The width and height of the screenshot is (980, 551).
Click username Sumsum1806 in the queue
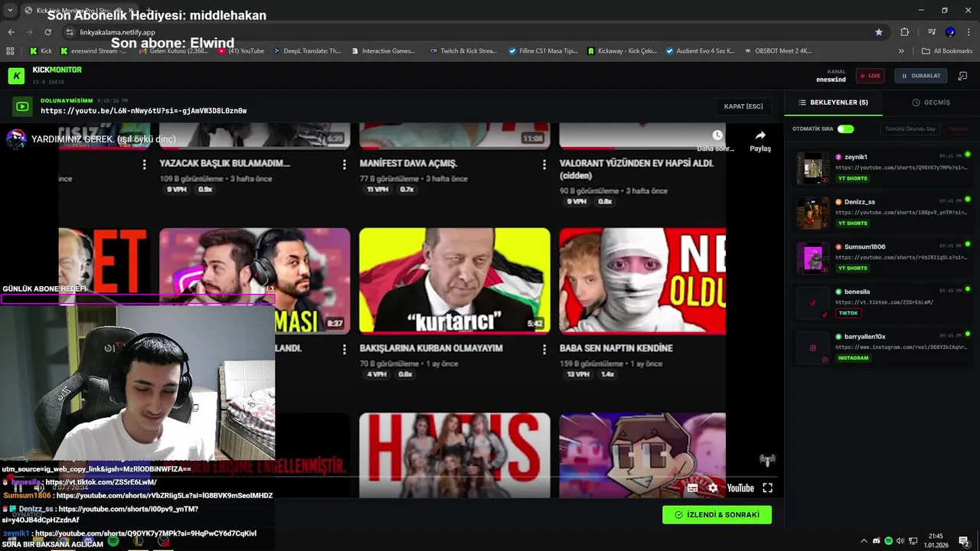tap(865, 246)
